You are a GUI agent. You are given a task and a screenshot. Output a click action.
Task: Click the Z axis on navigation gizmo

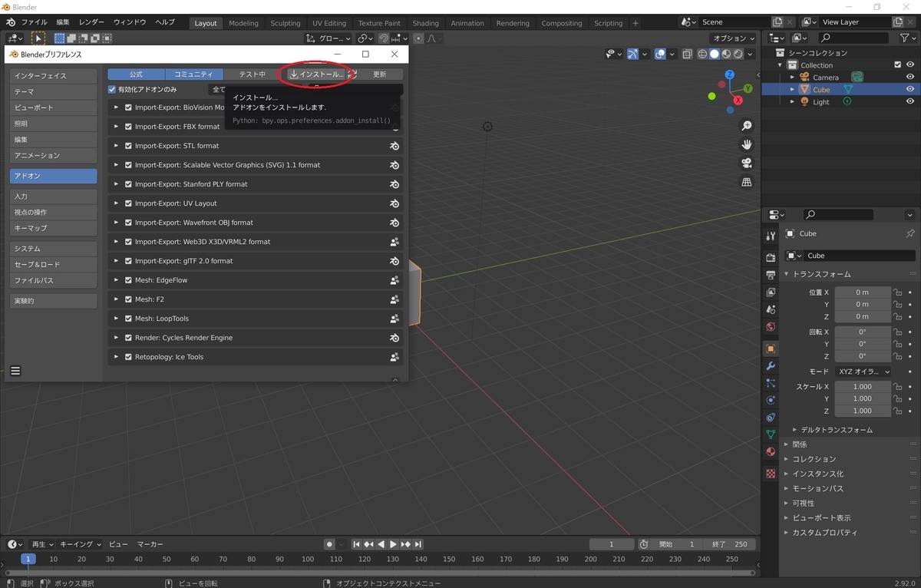tap(729, 74)
